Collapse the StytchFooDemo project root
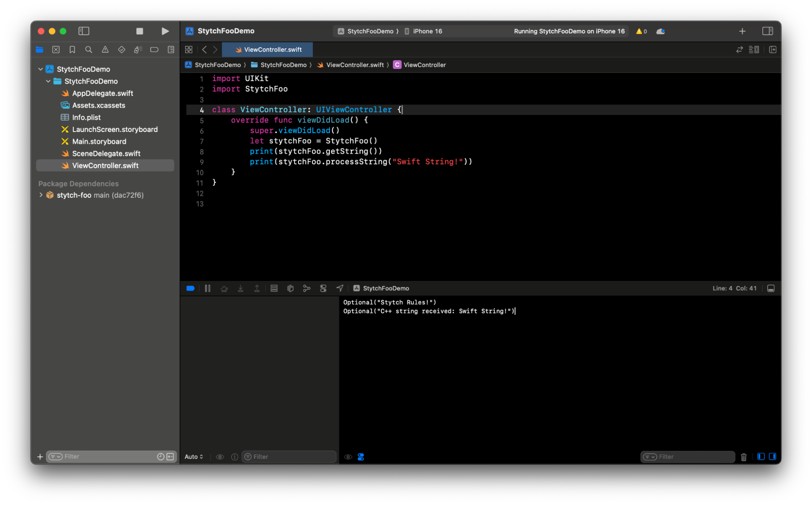Image resolution: width=812 pixels, height=505 pixels. (41, 69)
